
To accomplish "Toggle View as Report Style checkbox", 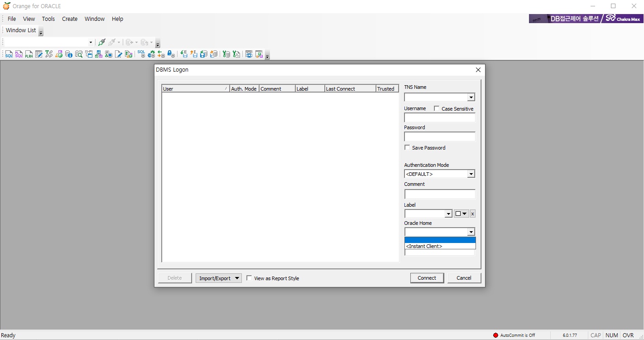I will (x=249, y=278).
